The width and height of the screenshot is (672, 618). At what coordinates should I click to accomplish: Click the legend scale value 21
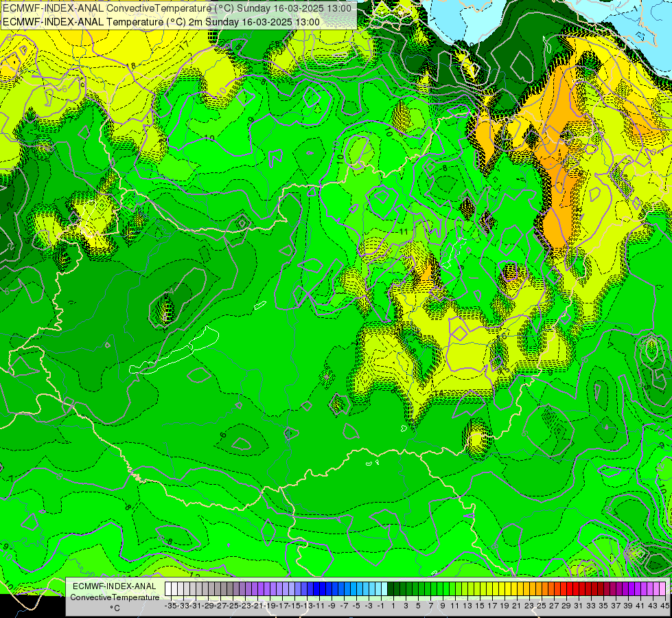[516, 606]
